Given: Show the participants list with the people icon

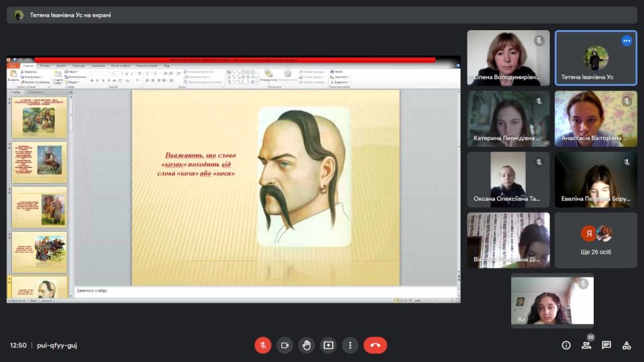Looking at the screenshot, I should tap(586, 345).
